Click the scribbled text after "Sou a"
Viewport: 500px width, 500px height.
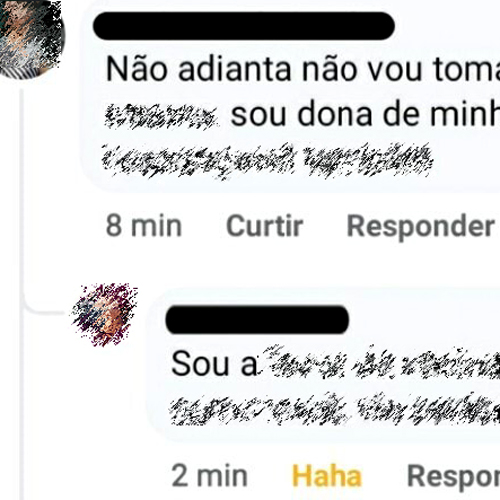tap(382, 363)
